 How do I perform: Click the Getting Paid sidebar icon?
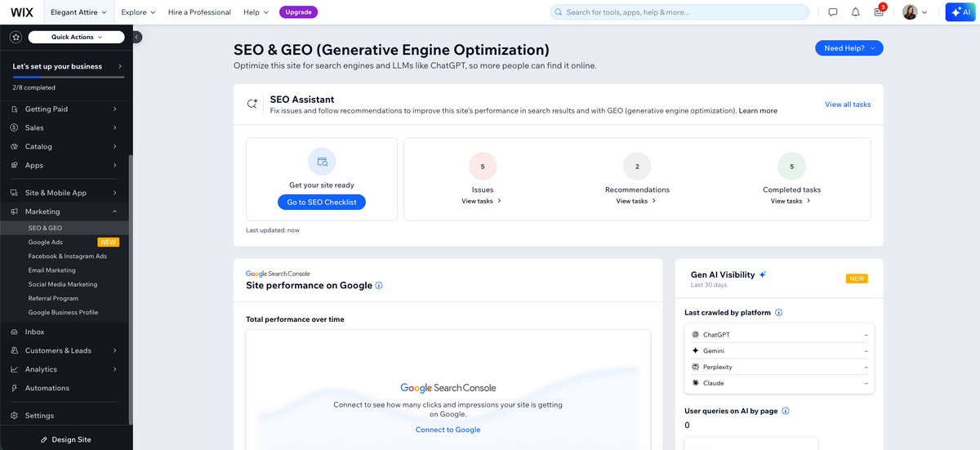coord(16,109)
